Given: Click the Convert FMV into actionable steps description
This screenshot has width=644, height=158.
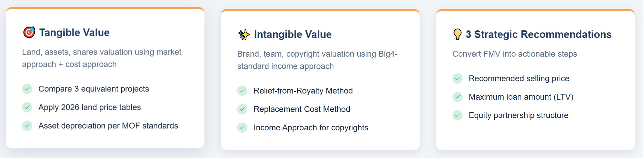Looking at the screenshot, I should click(x=514, y=54).
